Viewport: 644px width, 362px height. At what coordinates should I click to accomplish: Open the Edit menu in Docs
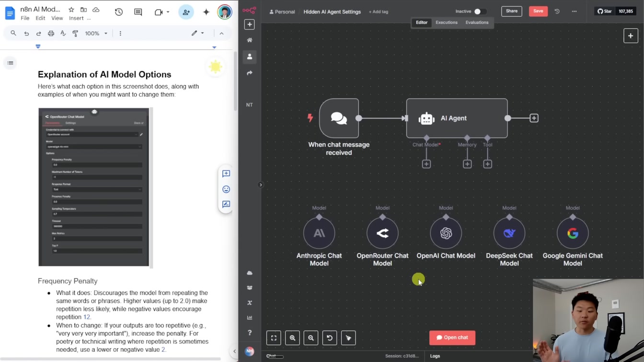point(40,18)
